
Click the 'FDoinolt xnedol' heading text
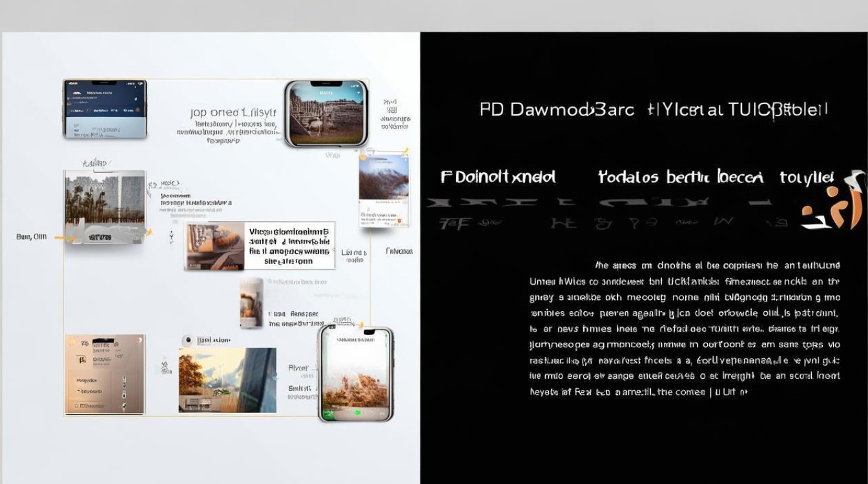498,177
